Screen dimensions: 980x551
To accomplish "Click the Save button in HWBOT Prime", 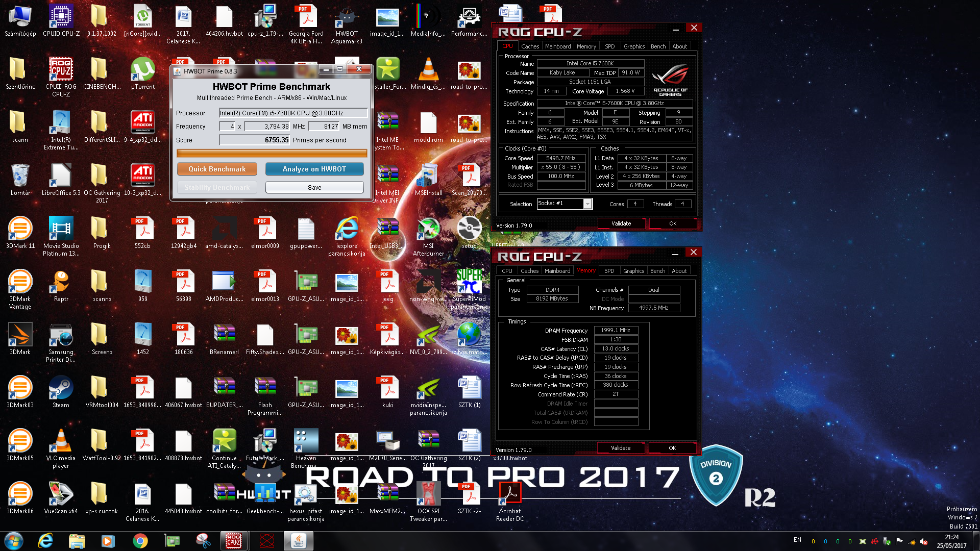I will coord(314,187).
